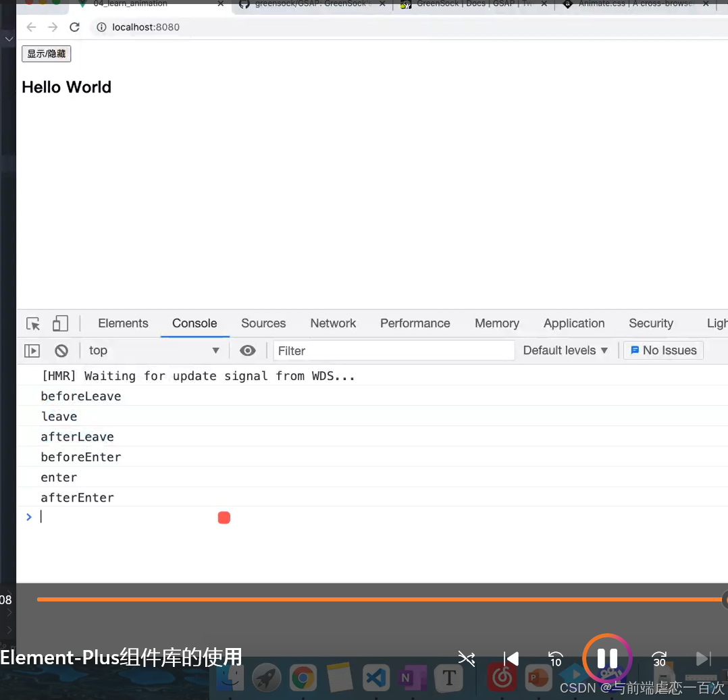The width and height of the screenshot is (728, 700).
Task: Close the 04_learn_animation tab
Action: (x=221, y=4)
